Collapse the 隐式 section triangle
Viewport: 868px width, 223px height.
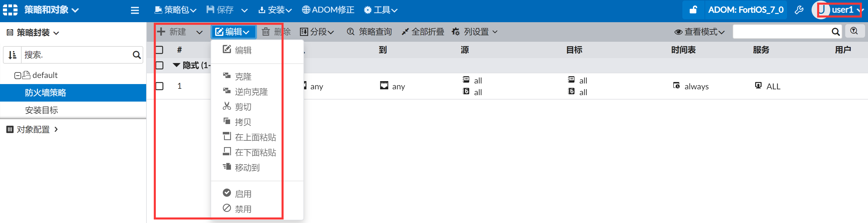tap(176, 65)
